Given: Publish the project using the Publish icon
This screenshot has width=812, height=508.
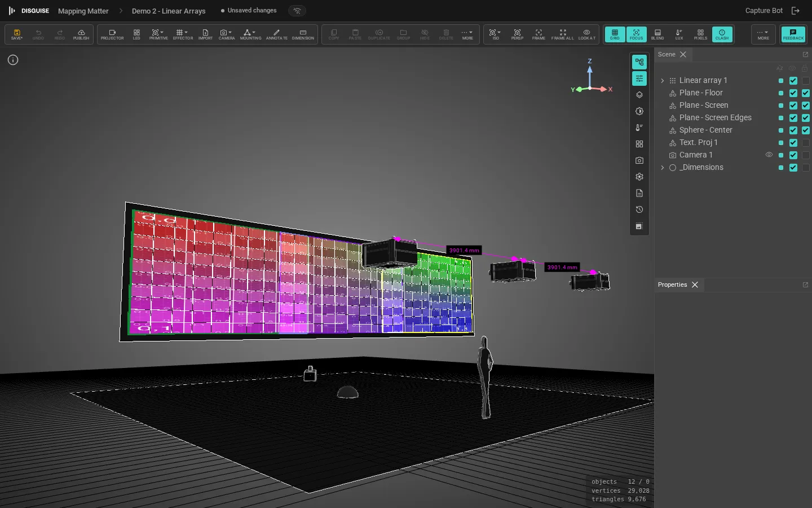Looking at the screenshot, I should pyautogui.click(x=81, y=34).
